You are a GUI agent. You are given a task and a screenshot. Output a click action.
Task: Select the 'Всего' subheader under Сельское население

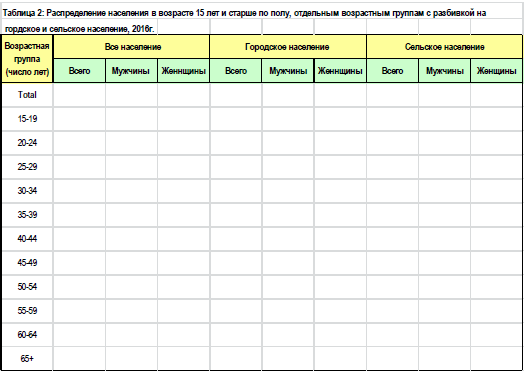pos(392,71)
